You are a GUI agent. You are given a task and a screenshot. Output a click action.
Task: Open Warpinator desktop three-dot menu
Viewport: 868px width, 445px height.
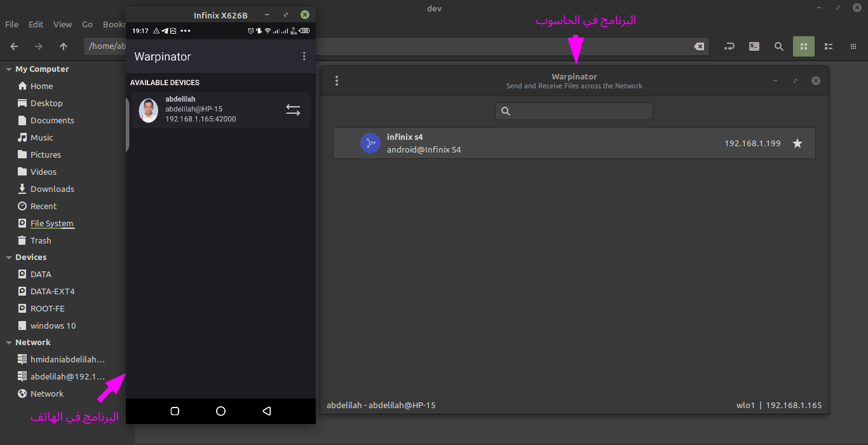(337, 81)
